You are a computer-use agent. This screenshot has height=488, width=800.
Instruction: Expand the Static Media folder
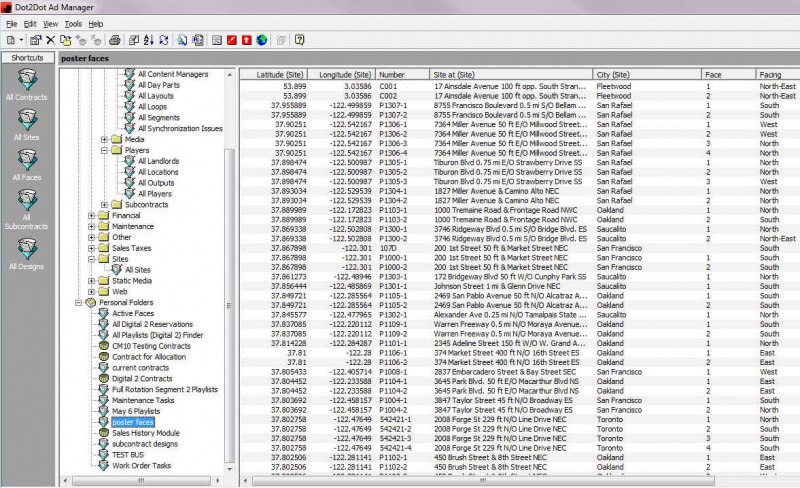pyautogui.click(x=92, y=281)
